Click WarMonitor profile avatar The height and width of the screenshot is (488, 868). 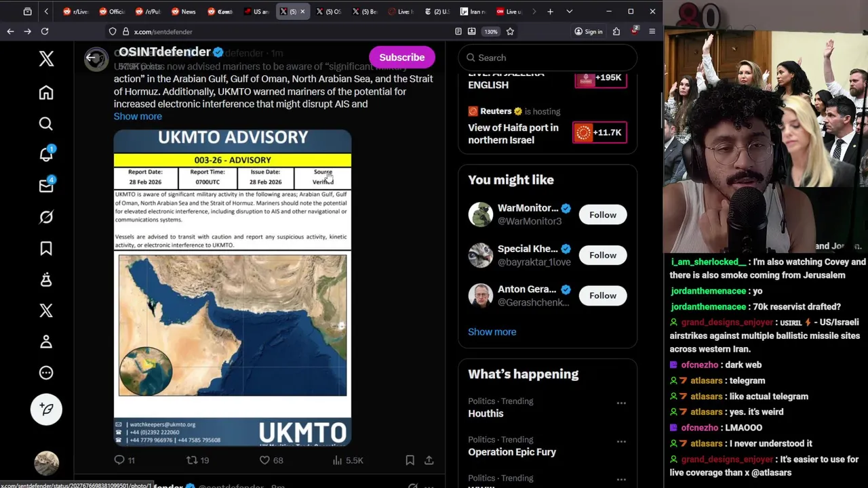pos(481,215)
